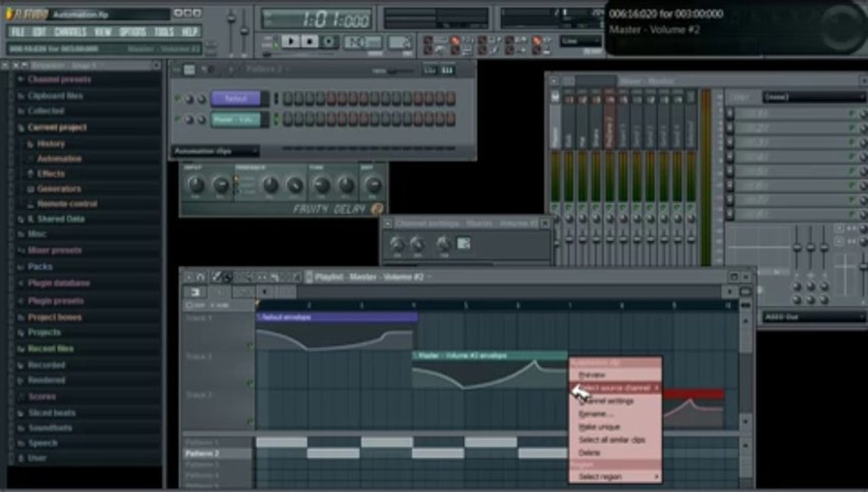The image size is (868, 492).
Task: Expand Packs folder in browser
Action: pos(40,266)
